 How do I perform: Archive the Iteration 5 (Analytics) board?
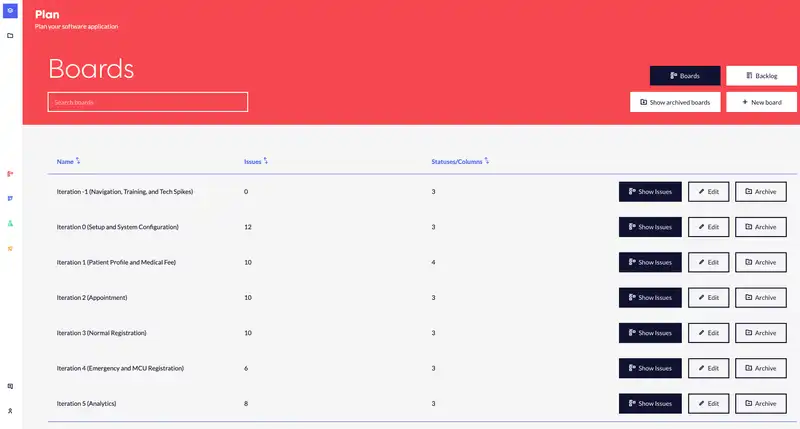(x=761, y=404)
